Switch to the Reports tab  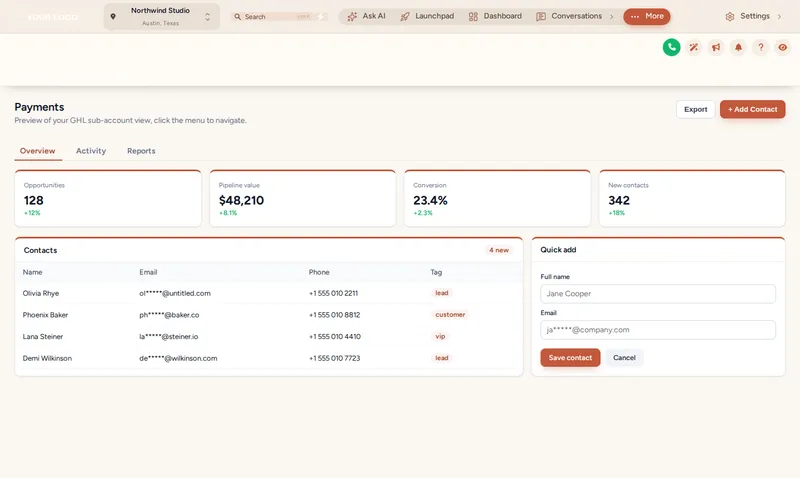click(141, 151)
